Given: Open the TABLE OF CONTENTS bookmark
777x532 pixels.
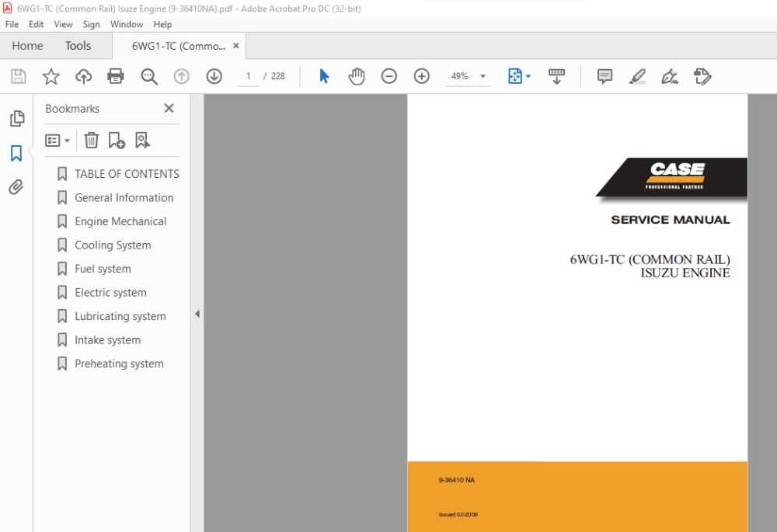Looking at the screenshot, I should pyautogui.click(x=127, y=174).
